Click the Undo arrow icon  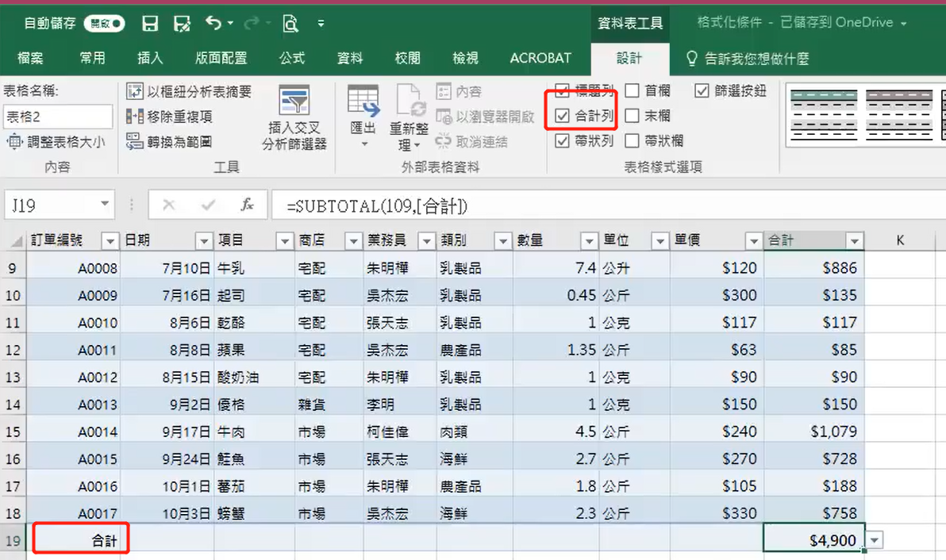[x=213, y=23]
